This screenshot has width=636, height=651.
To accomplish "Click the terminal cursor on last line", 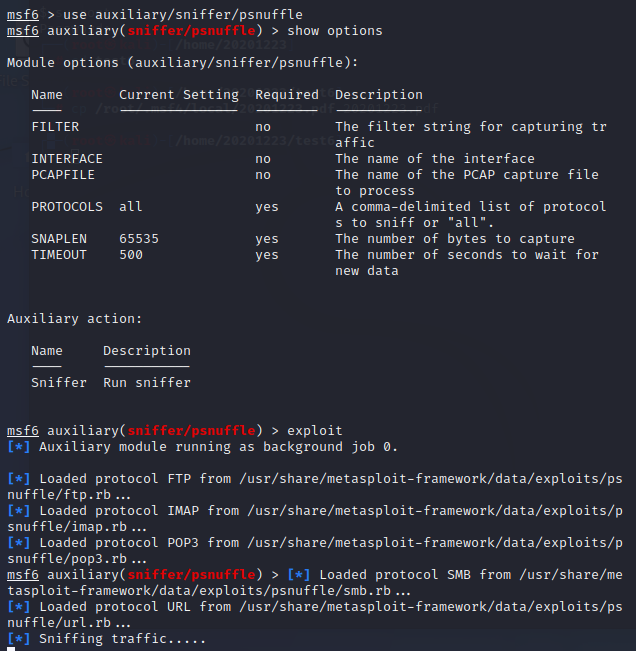I will [11, 649].
